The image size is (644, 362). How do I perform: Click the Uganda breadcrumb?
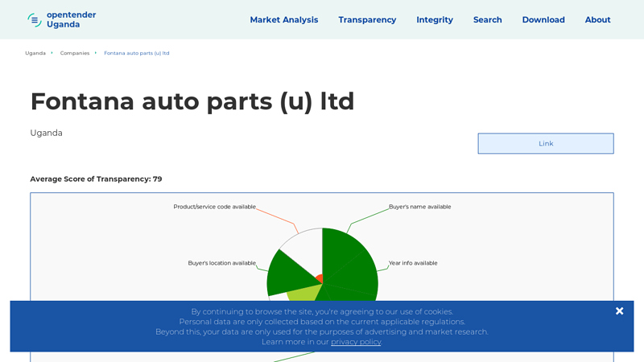tap(35, 53)
